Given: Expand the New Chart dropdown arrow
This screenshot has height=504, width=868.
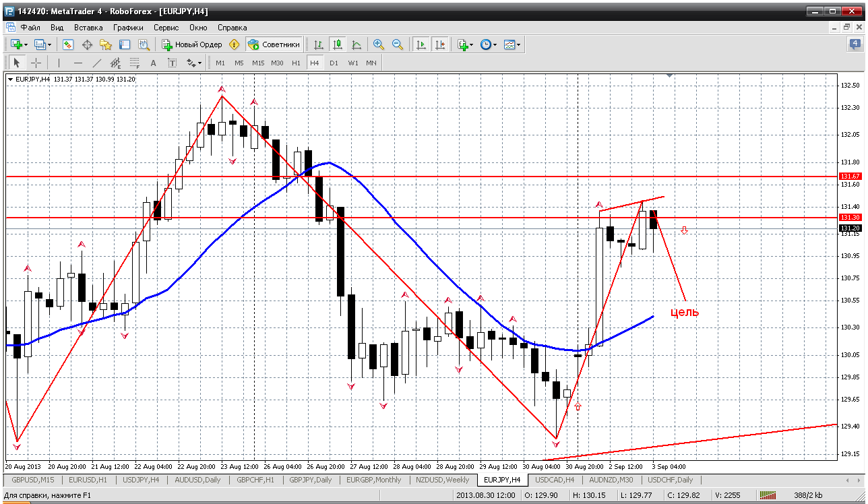Looking at the screenshot, I should pyautogui.click(x=26, y=44).
